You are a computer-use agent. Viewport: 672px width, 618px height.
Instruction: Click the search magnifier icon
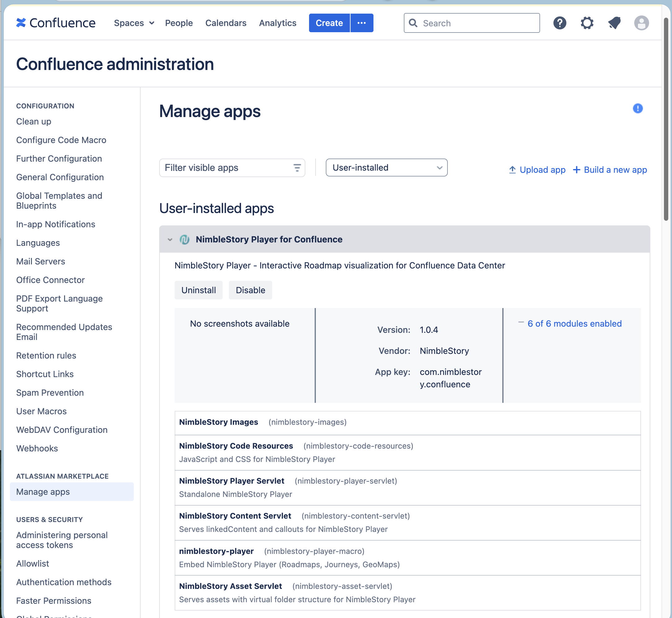pos(413,23)
